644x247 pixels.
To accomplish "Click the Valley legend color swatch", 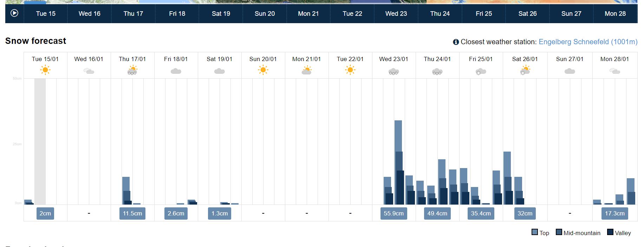I will click(x=610, y=232).
